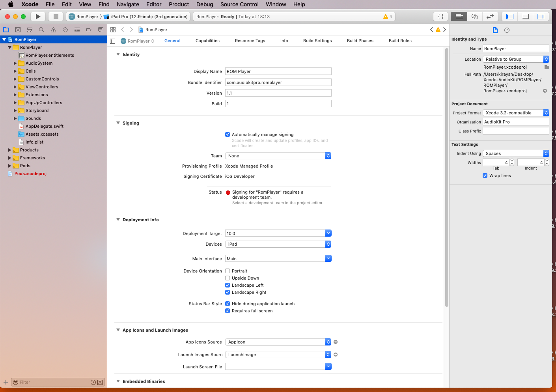The width and height of the screenshot is (556, 392).
Task: Click the Bundle Identifier field
Action: [278, 82]
